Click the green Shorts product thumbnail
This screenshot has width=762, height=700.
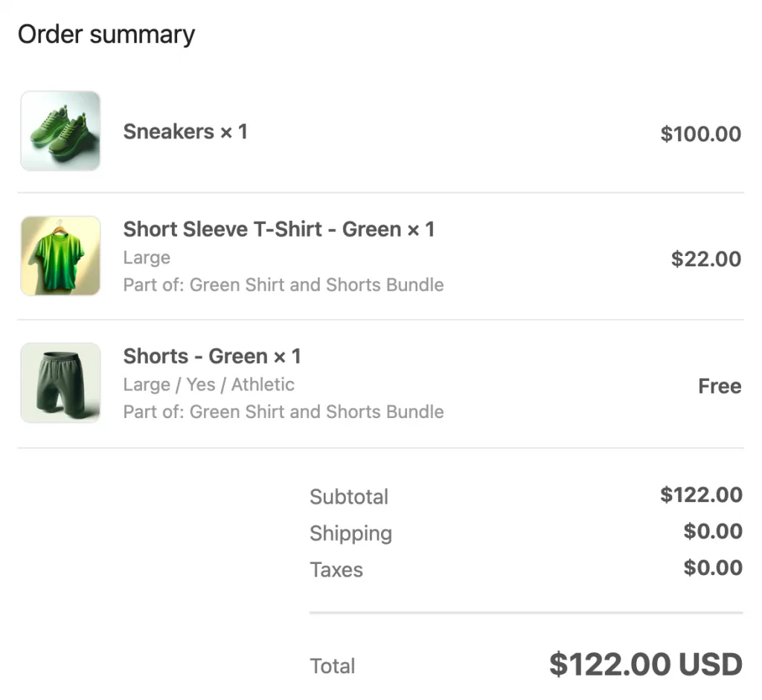coord(60,383)
